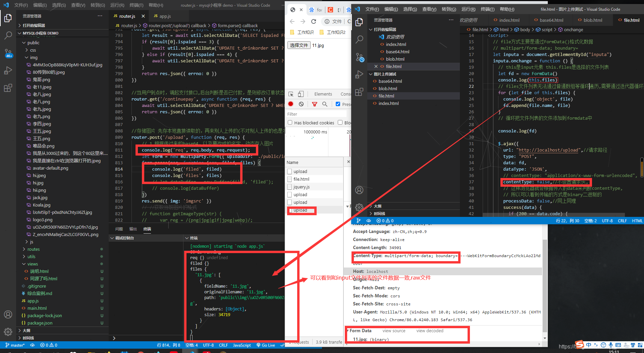Open Run and Debug in the 图片上传测试 window
The image size is (644, 353).
pos(359,74)
